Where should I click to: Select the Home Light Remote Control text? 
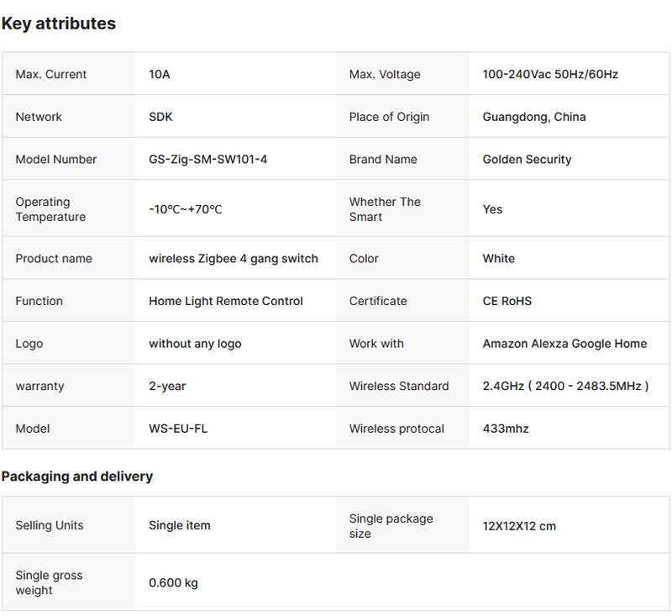226,301
